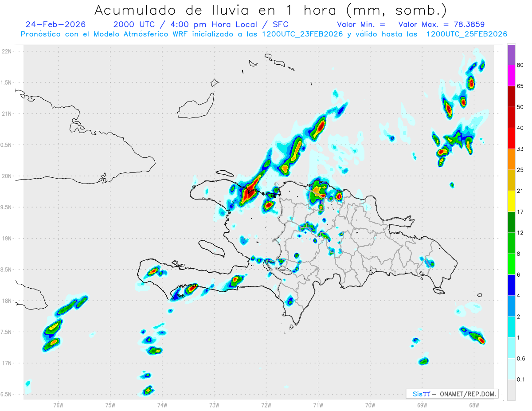Screen dimensions: 532x411
Task: Click the magenta legend swatch between 65 and 80
Action: [x=511, y=75]
